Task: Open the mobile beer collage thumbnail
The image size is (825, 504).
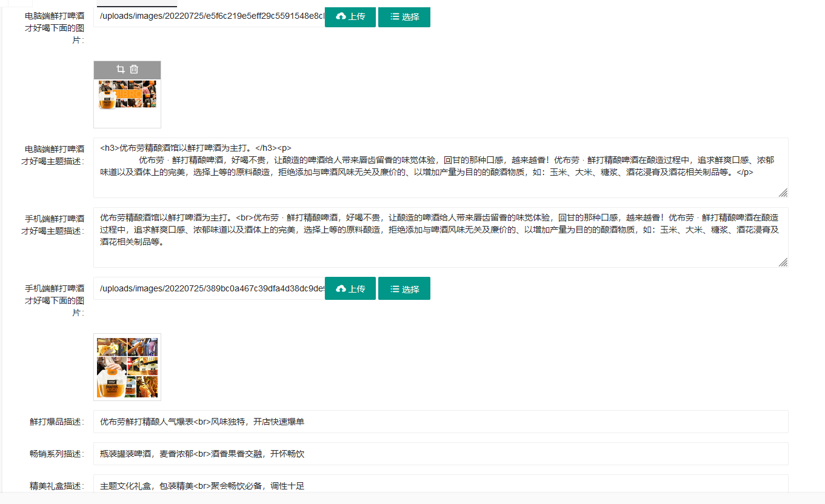Action: (127, 367)
